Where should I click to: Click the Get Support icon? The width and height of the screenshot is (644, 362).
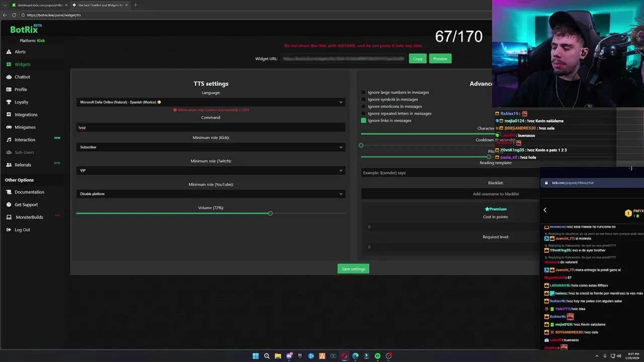point(9,205)
